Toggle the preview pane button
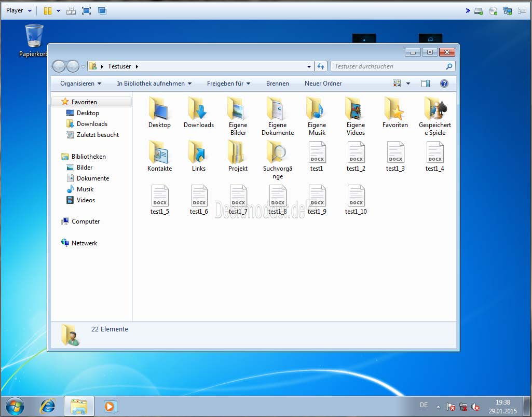 pyautogui.click(x=426, y=84)
